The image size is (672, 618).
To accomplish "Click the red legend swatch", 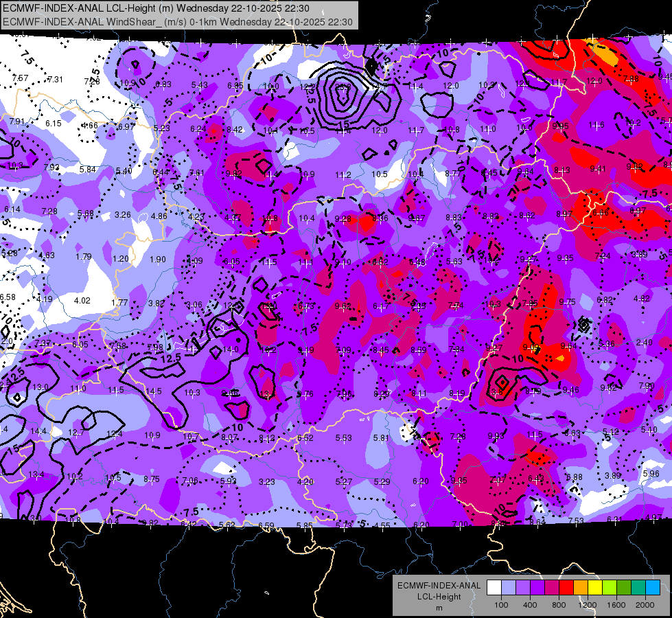I will (566, 588).
